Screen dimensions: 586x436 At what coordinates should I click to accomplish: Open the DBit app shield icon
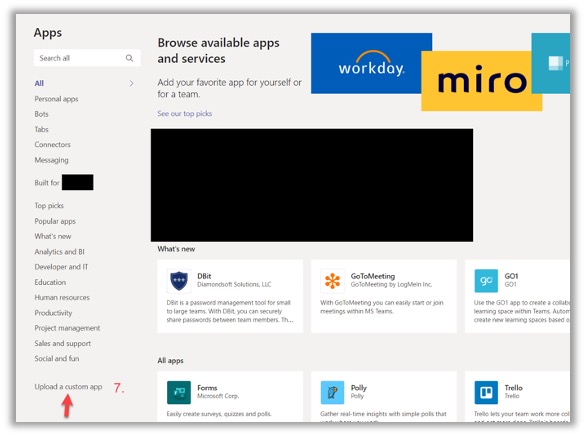click(179, 281)
